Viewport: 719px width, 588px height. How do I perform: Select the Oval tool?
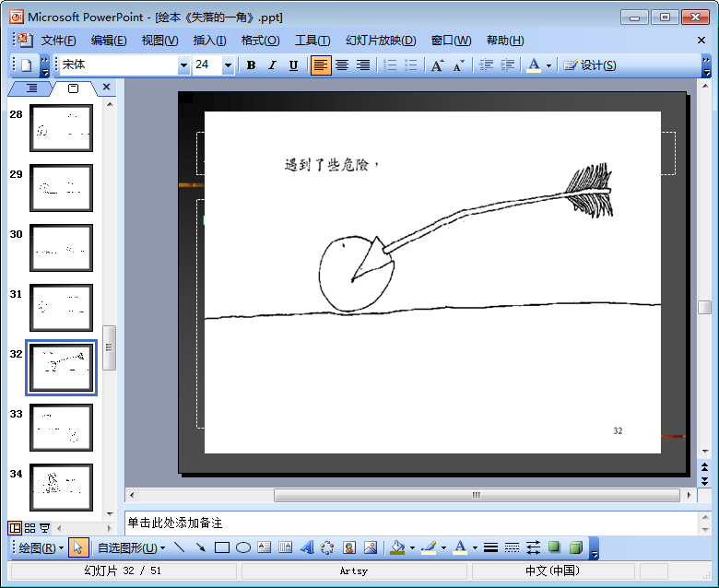tap(243, 547)
